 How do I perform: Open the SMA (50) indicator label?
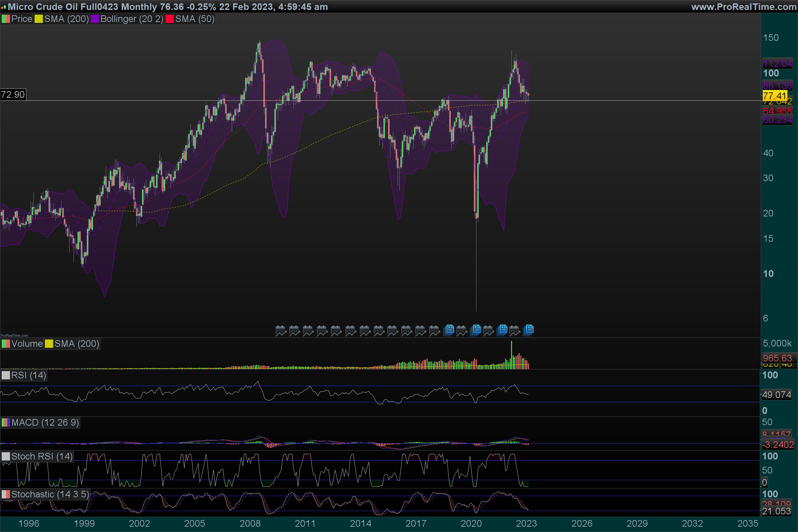point(195,19)
